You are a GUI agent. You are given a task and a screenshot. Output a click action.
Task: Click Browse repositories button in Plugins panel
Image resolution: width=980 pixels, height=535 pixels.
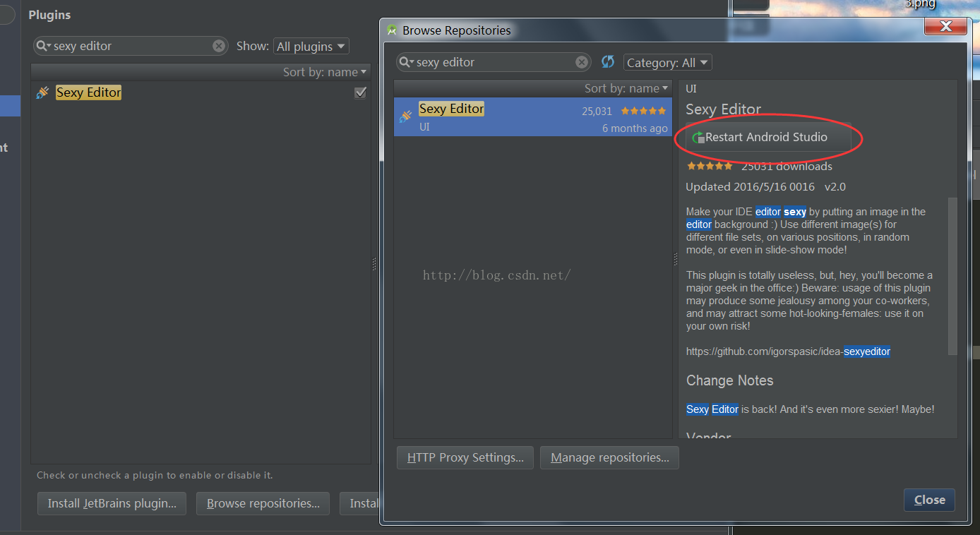pyautogui.click(x=263, y=503)
